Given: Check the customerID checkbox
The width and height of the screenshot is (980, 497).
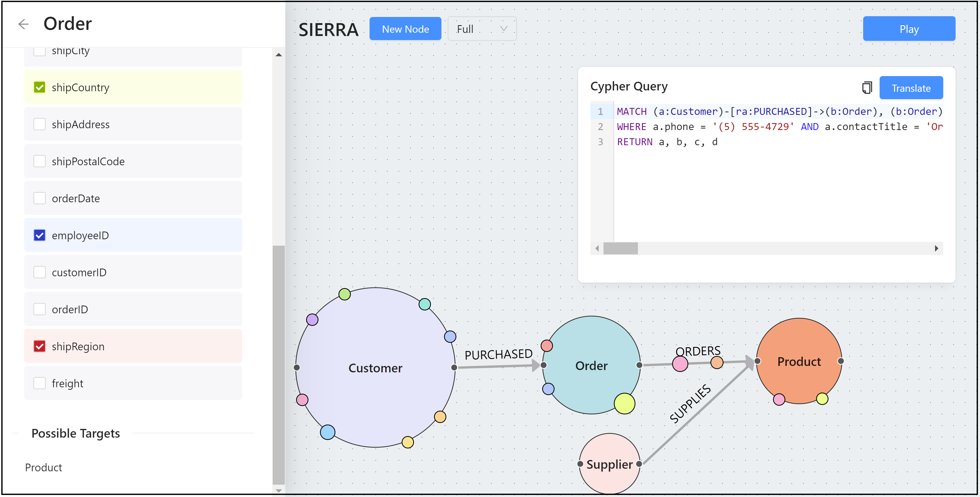Looking at the screenshot, I should pyautogui.click(x=40, y=272).
